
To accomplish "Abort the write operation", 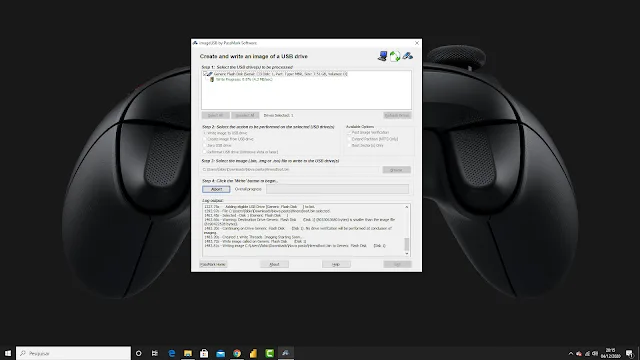I will pos(216,189).
